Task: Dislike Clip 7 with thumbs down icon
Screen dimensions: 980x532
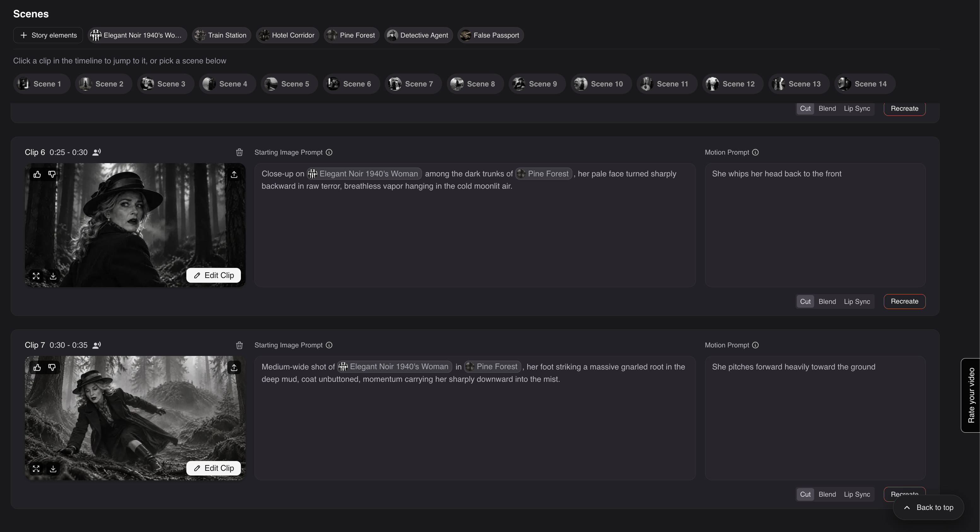Action: coord(52,368)
